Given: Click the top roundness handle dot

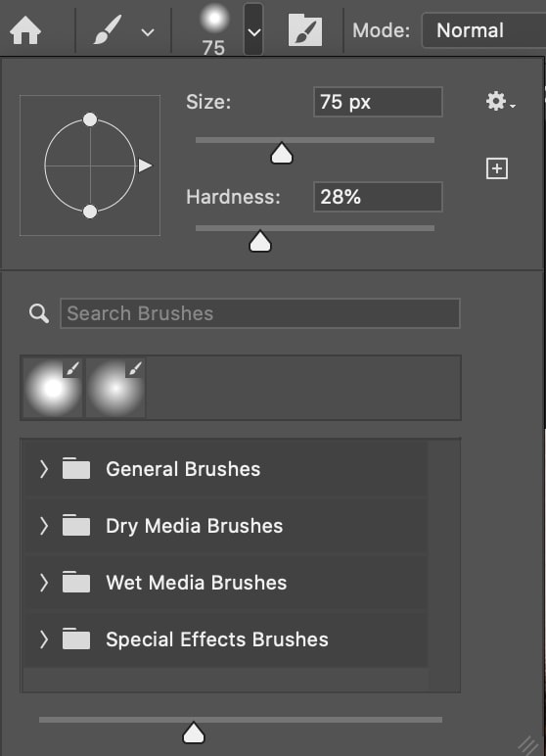Looking at the screenshot, I should (90, 119).
